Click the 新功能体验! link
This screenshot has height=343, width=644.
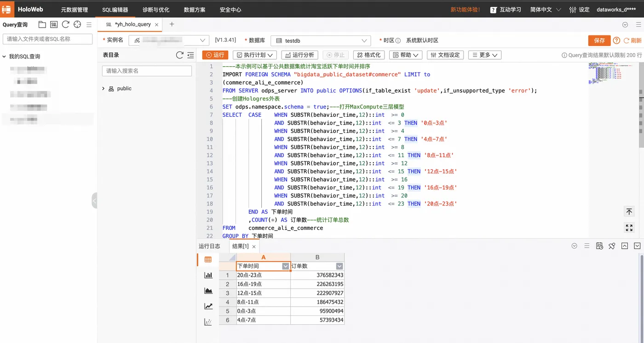click(465, 10)
